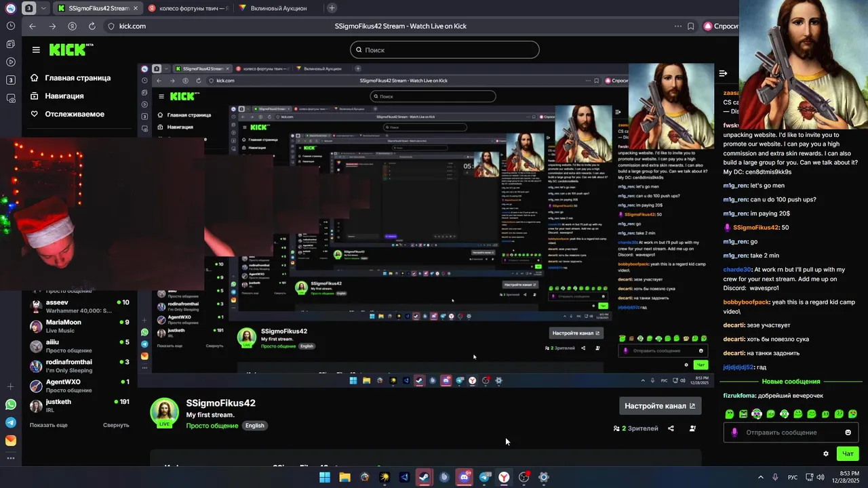Screen dimensions: 868x488
Task: Go back in the browser
Action: point(33,26)
